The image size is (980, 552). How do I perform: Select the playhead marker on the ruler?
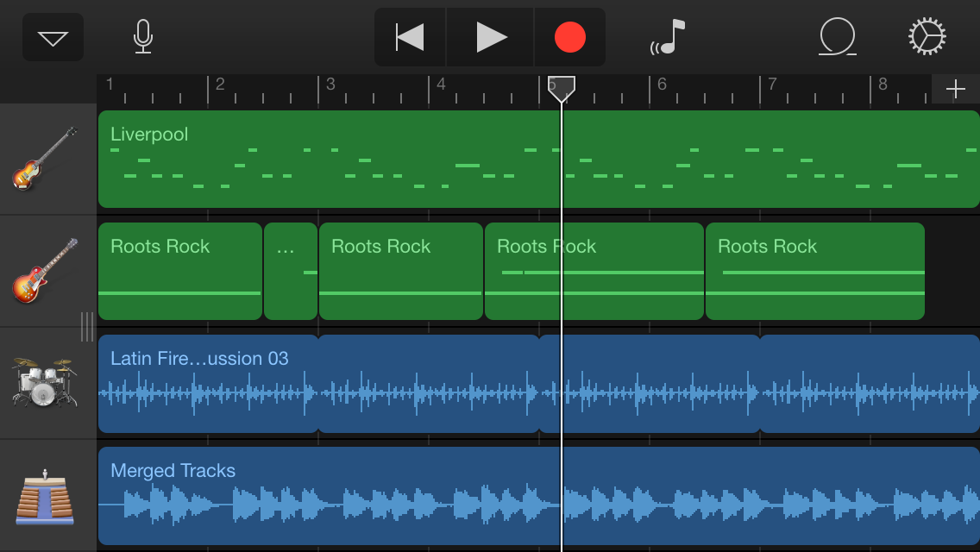pyautogui.click(x=562, y=90)
